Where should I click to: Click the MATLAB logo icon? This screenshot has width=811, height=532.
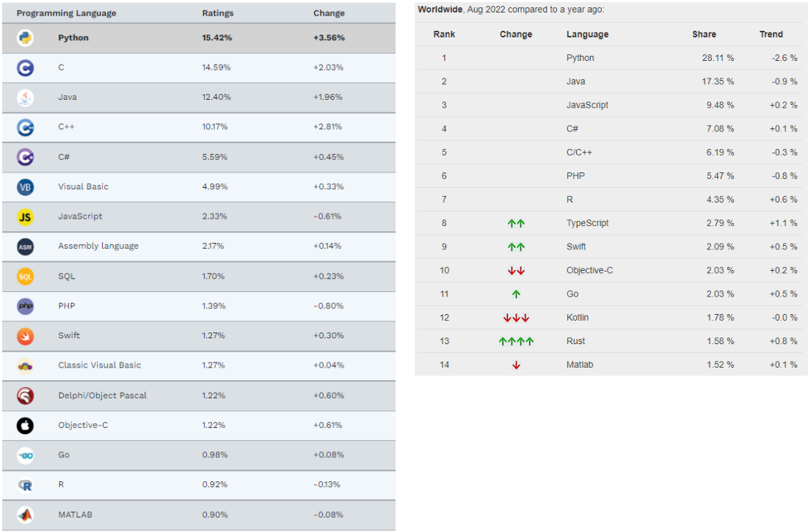pyautogui.click(x=26, y=515)
